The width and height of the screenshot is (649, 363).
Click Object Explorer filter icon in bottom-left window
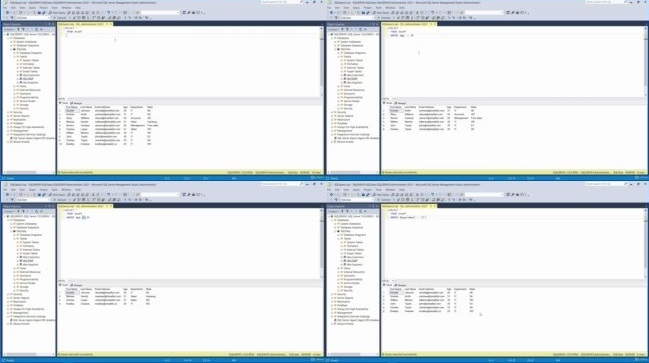[x=24, y=212]
